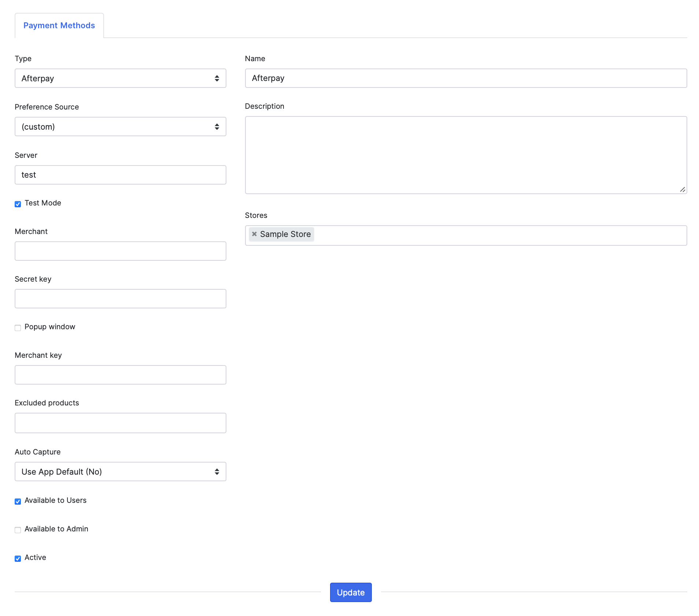Select the Merchant key input field
This screenshot has height=616, width=699.
[x=120, y=375]
